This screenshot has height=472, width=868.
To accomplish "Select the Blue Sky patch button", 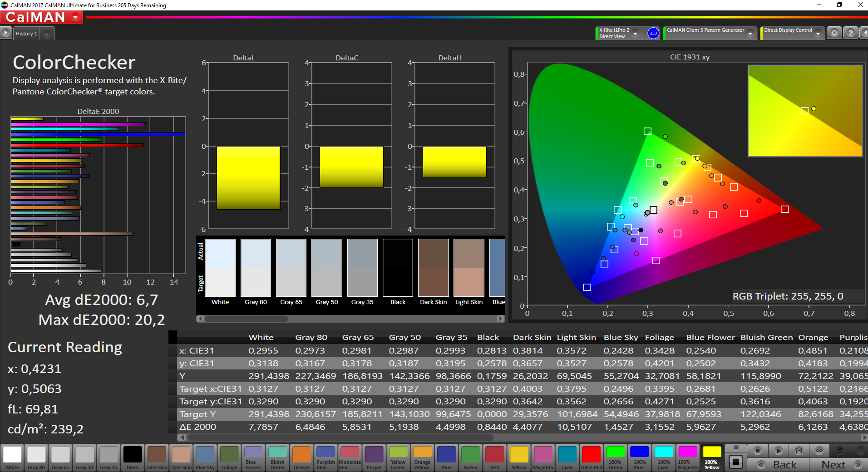I will click(x=205, y=457).
